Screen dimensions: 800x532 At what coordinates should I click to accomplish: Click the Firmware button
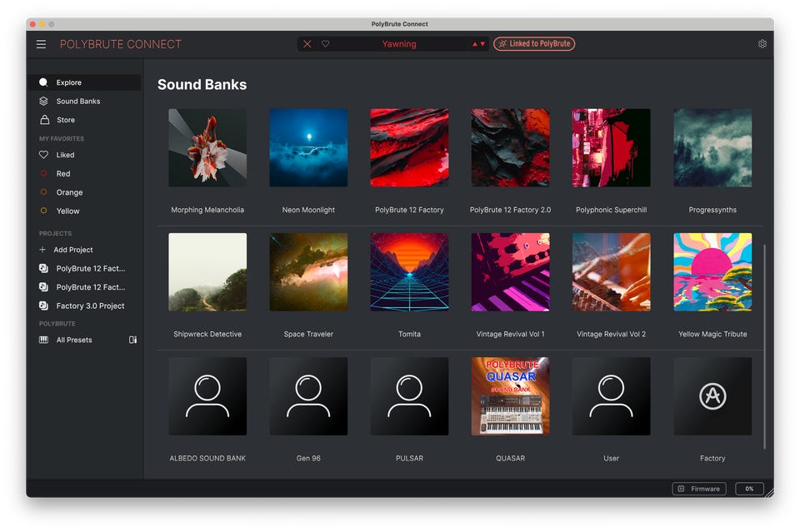click(699, 489)
